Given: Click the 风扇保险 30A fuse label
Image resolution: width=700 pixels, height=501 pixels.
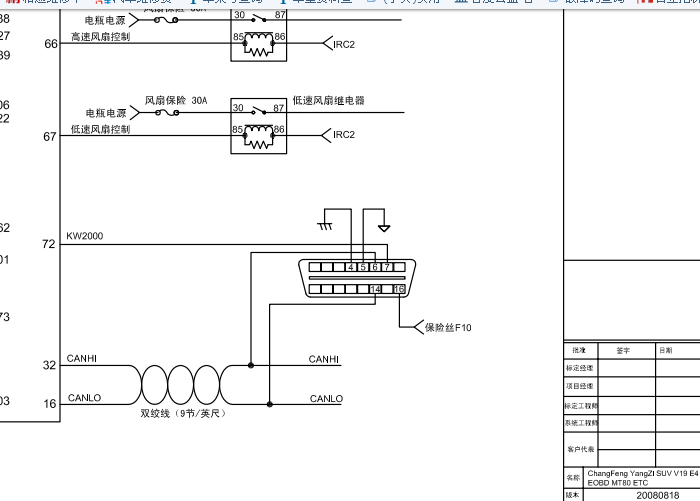Looking at the screenshot, I should 176,100.
